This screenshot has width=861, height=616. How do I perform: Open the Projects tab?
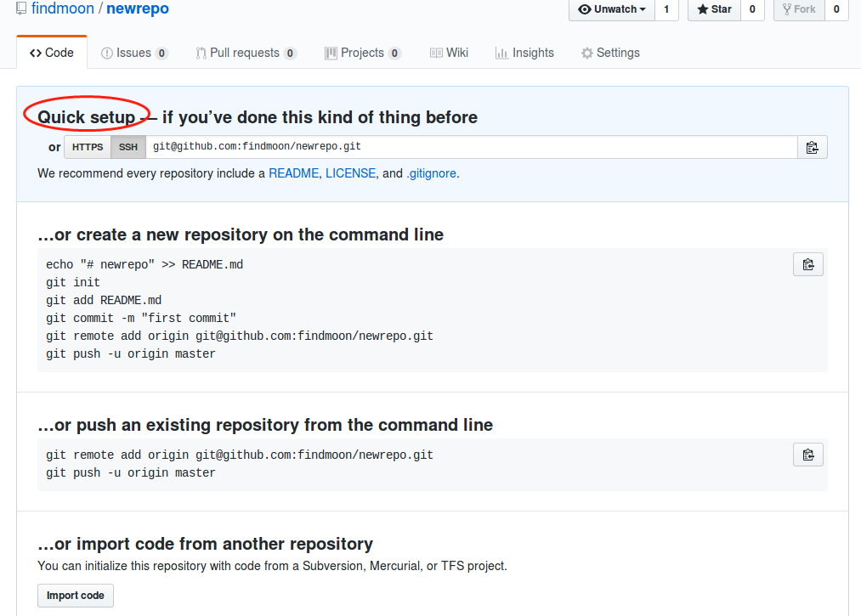tap(362, 53)
